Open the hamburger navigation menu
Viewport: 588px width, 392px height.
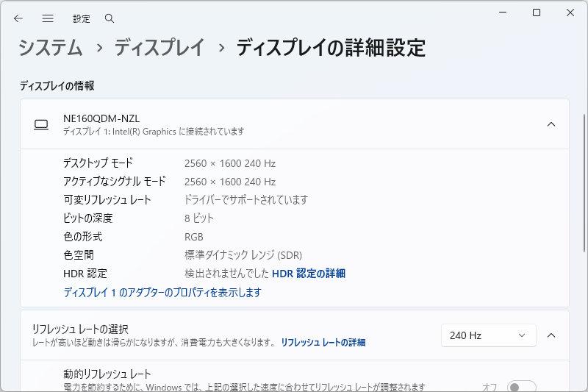[48, 18]
